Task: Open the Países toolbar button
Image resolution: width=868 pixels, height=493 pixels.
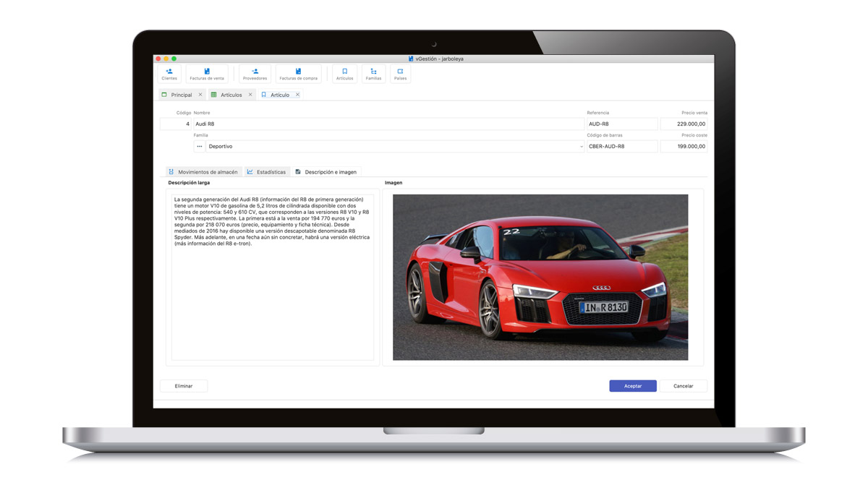Action: [400, 74]
